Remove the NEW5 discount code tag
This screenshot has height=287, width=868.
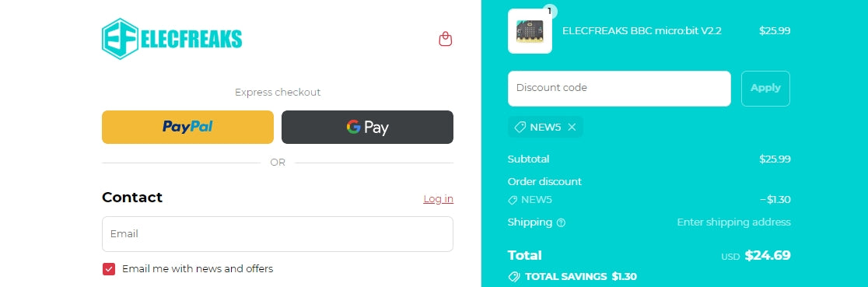pos(572,127)
